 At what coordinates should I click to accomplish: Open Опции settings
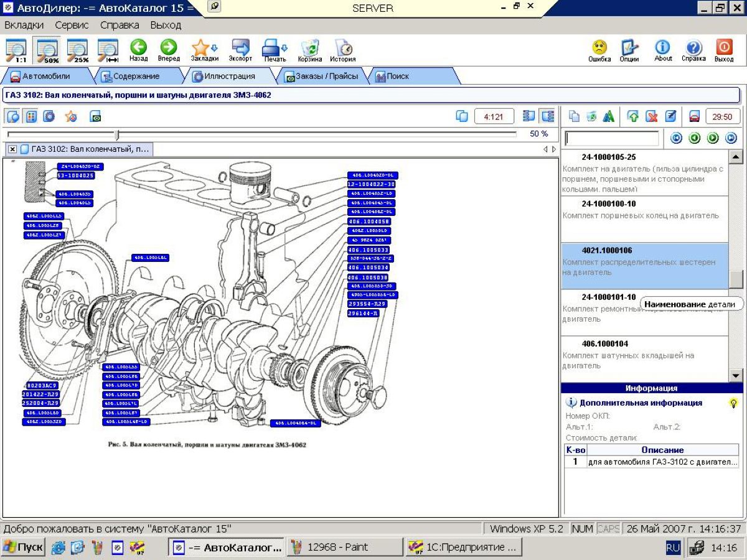pos(629,50)
